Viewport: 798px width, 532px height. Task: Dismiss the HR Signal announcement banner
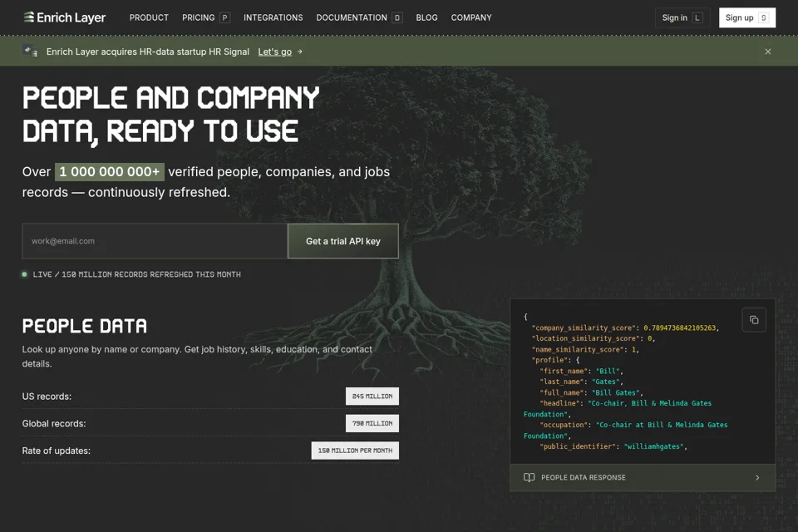point(768,52)
